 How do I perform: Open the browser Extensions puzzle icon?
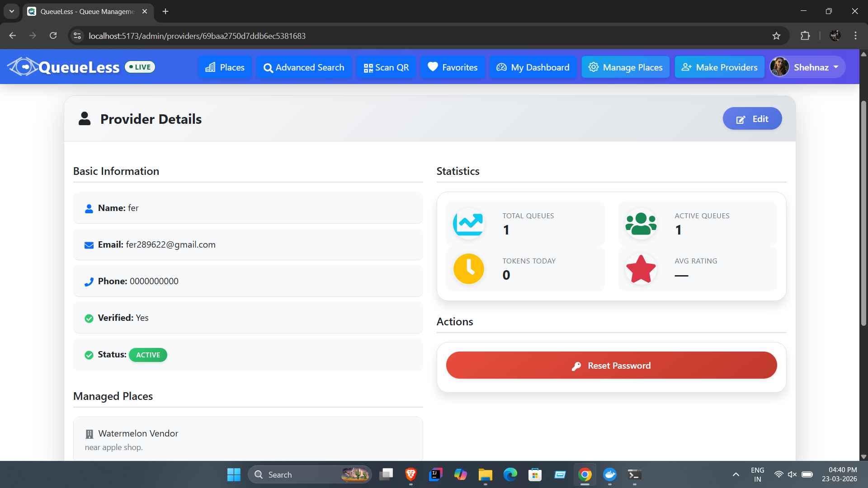coord(805,36)
